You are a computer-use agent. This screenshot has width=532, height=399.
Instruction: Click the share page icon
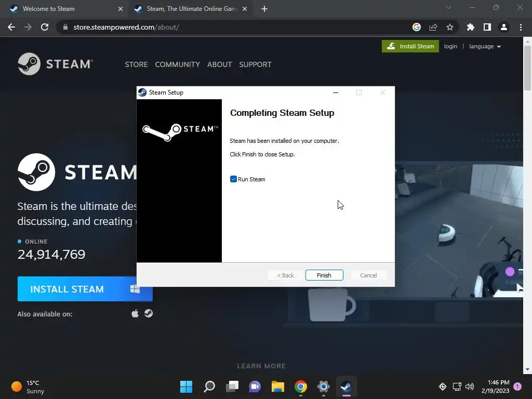coord(433,27)
